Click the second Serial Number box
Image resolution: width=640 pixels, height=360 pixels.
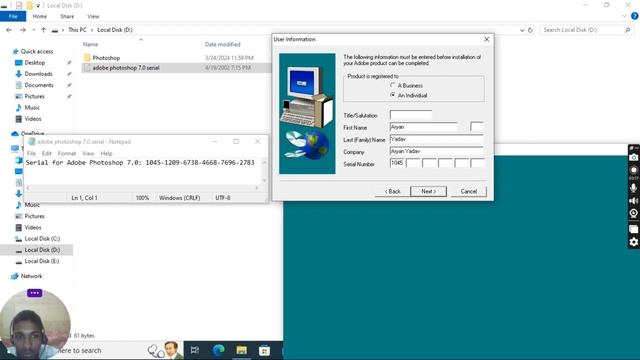pos(413,163)
